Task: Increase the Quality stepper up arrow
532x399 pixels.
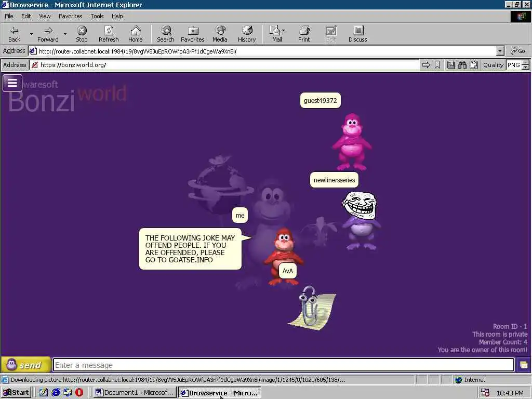Action: (x=526, y=62)
